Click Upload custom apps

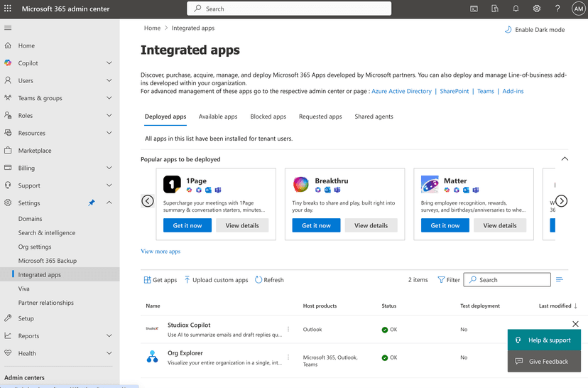(216, 280)
